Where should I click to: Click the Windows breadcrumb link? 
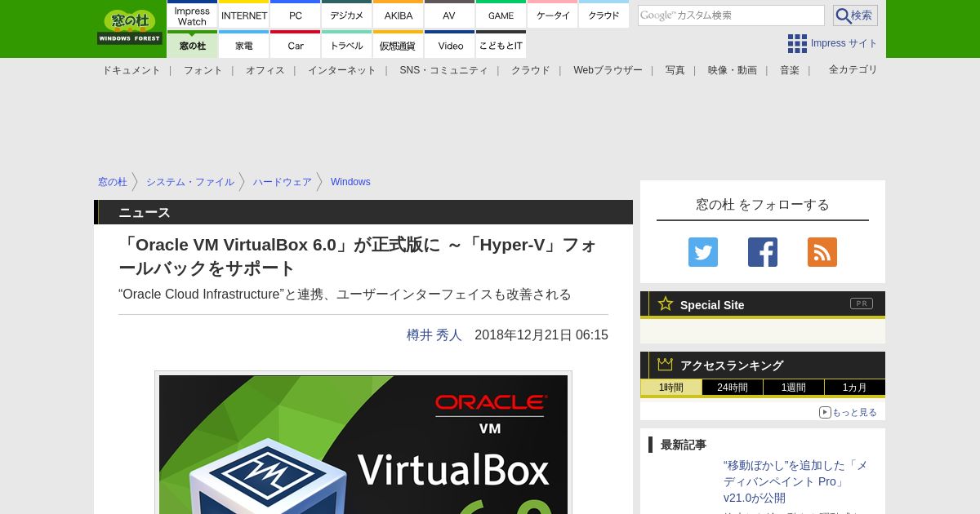[x=350, y=182]
